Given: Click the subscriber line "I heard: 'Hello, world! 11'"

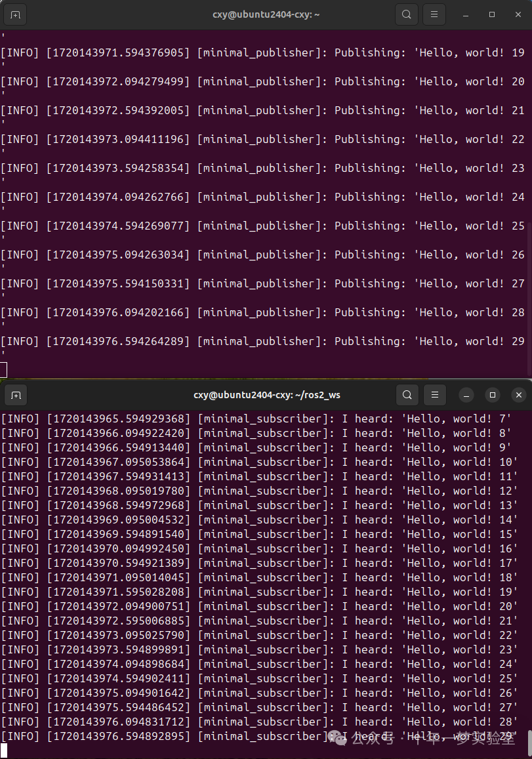Looking at the screenshot, I should point(260,477).
